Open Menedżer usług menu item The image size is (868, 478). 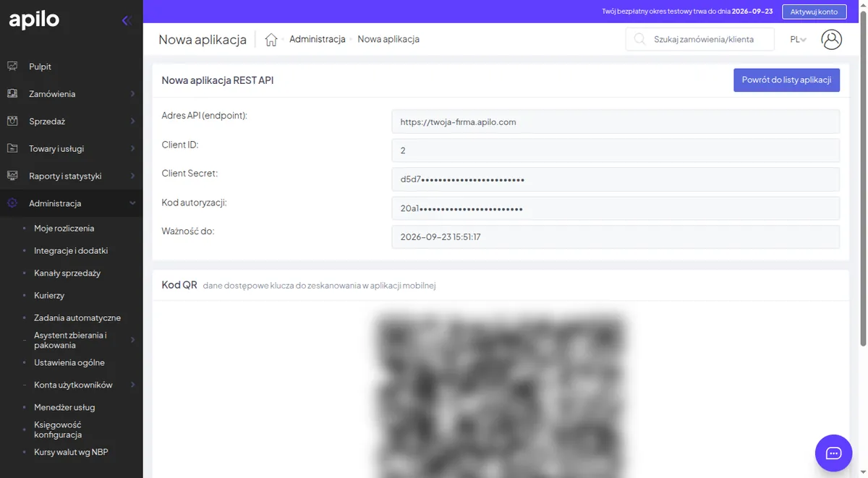click(x=64, y=408)
